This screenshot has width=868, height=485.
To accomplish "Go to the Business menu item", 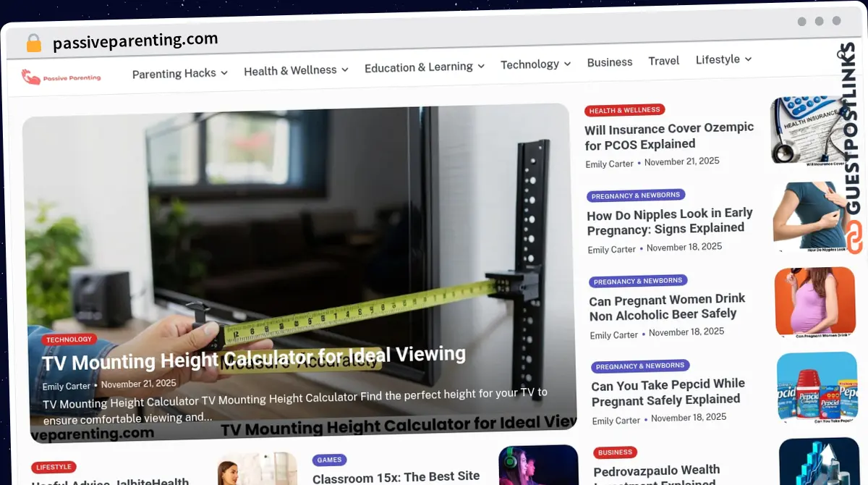I will tap(610, 62).
